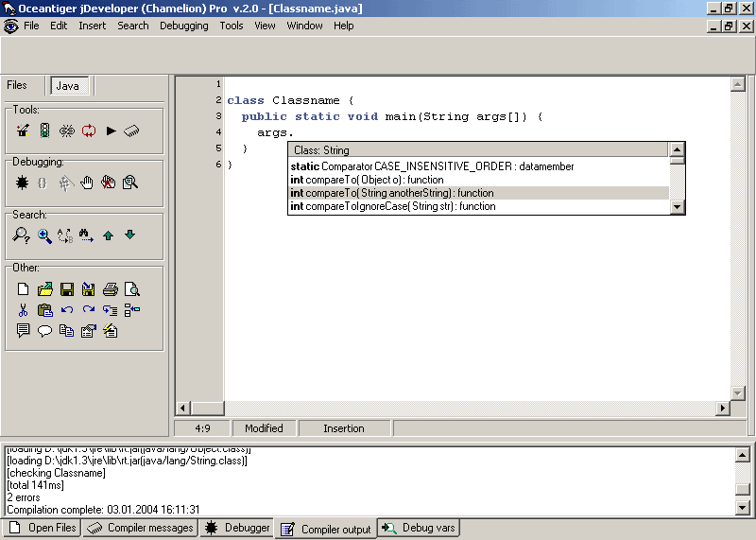The height and width of the screenshot is (540, 756).
Task: Click compiler output scroll up arrow
Action: point(743,455)
